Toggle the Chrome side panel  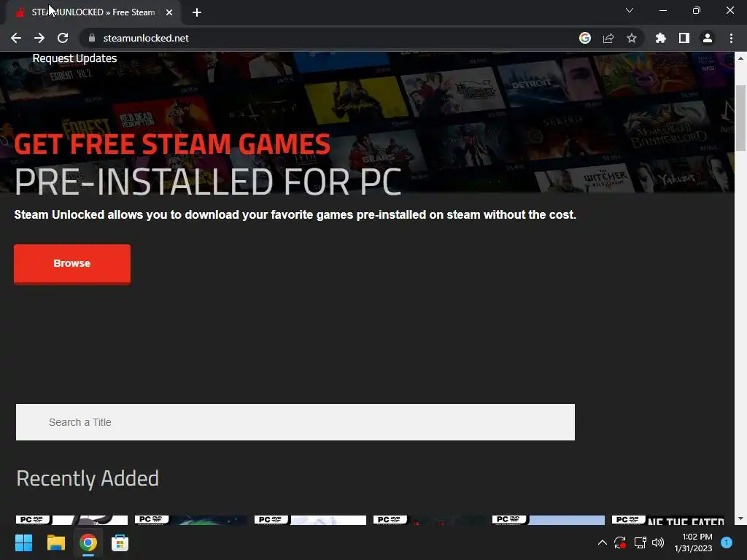coord(684,38)
